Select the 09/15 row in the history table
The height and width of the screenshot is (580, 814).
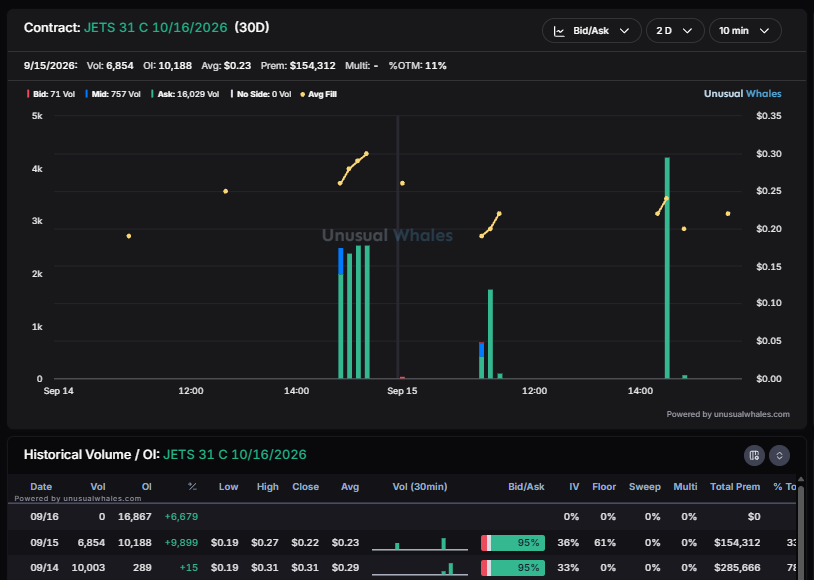[x=403, y=542]
